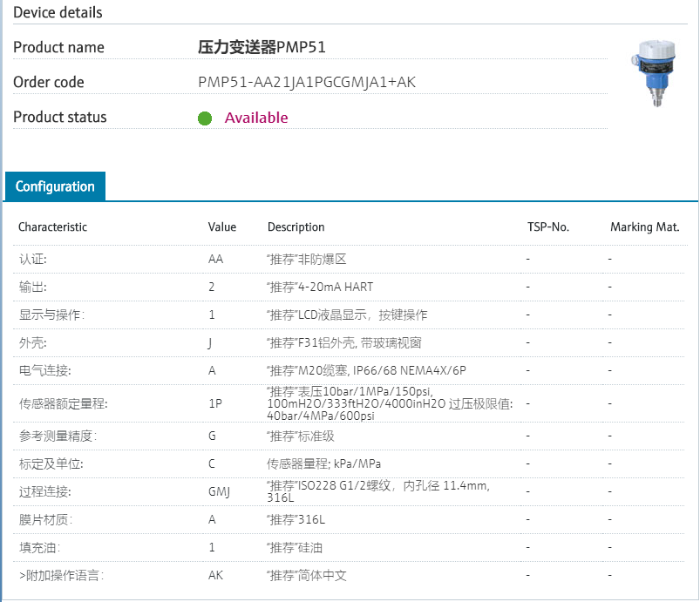Click the value GMJ for 过程连接
This screenshot has width=700, height=602.
pos(219,492)
